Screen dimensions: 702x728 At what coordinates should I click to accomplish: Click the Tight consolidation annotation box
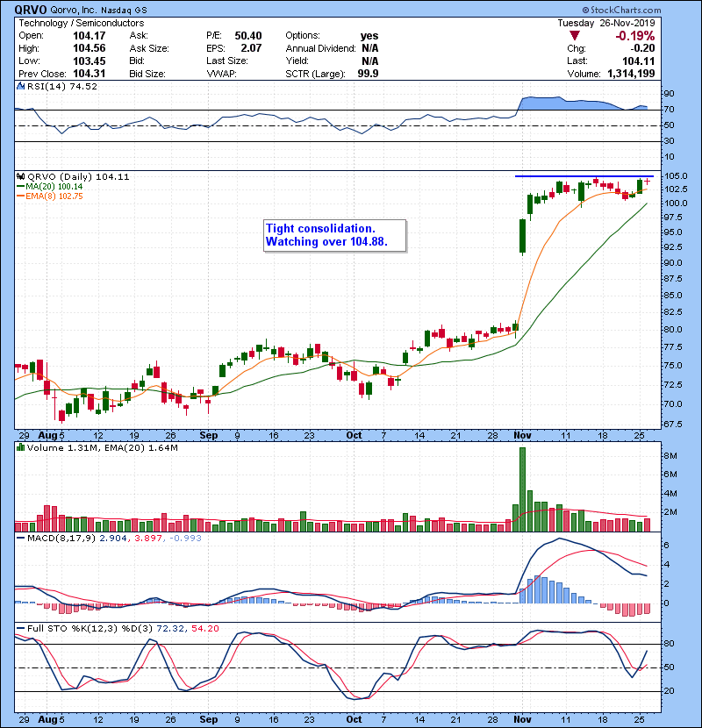334,235
